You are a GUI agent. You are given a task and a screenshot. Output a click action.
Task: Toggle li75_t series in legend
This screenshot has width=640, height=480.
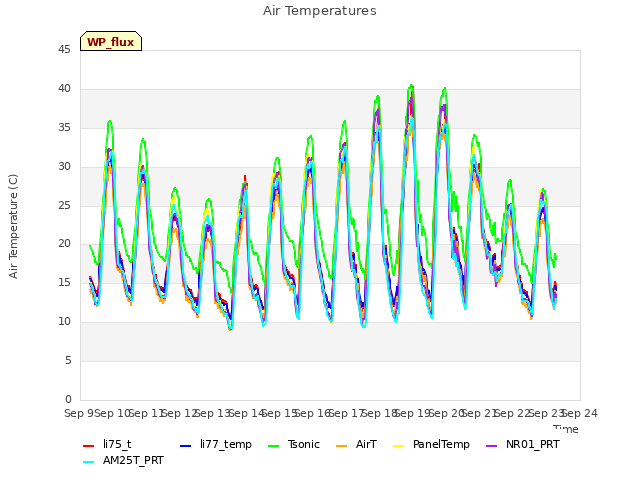[107, 444]
